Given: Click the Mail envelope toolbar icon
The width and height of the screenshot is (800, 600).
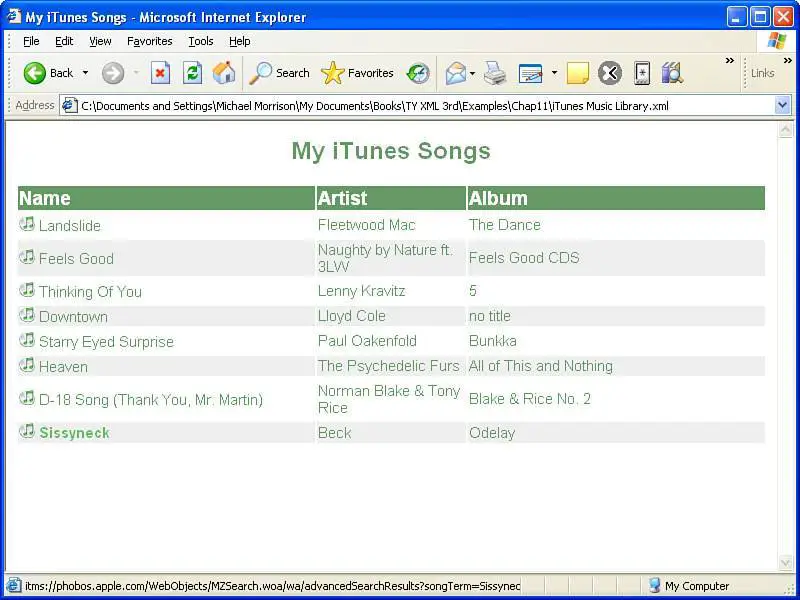Looking at the screenshot, I should [456, 73].
